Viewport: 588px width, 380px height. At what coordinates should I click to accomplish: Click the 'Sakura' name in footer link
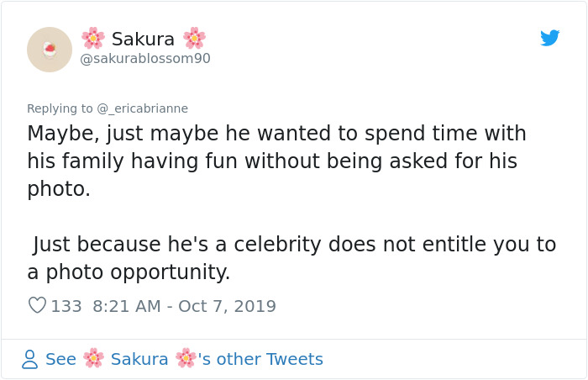139,359
